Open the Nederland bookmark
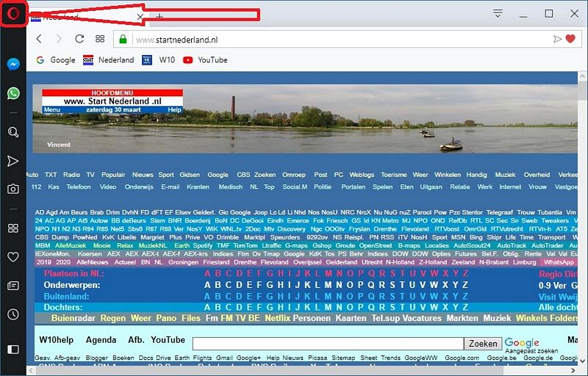 pos(108,60)
